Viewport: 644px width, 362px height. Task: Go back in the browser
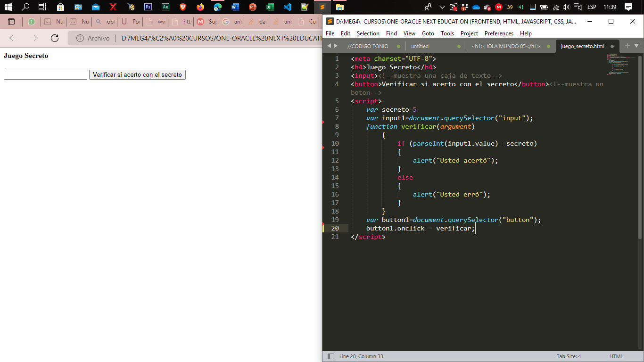pos(13,38)
